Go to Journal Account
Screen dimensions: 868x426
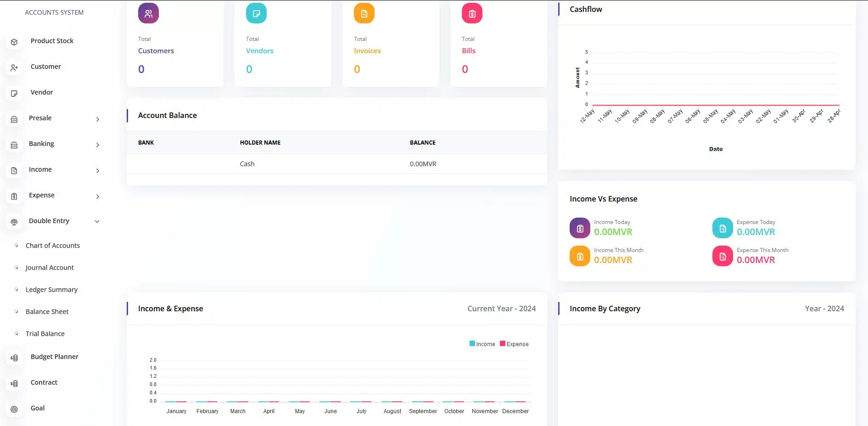click(x=50, y=268)
